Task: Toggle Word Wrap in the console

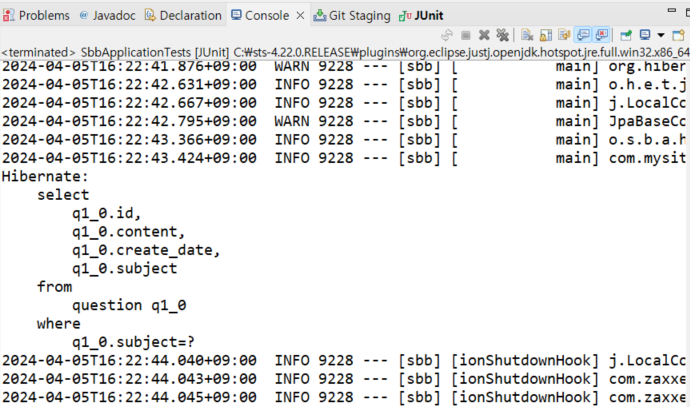Action: click(564, 35)
